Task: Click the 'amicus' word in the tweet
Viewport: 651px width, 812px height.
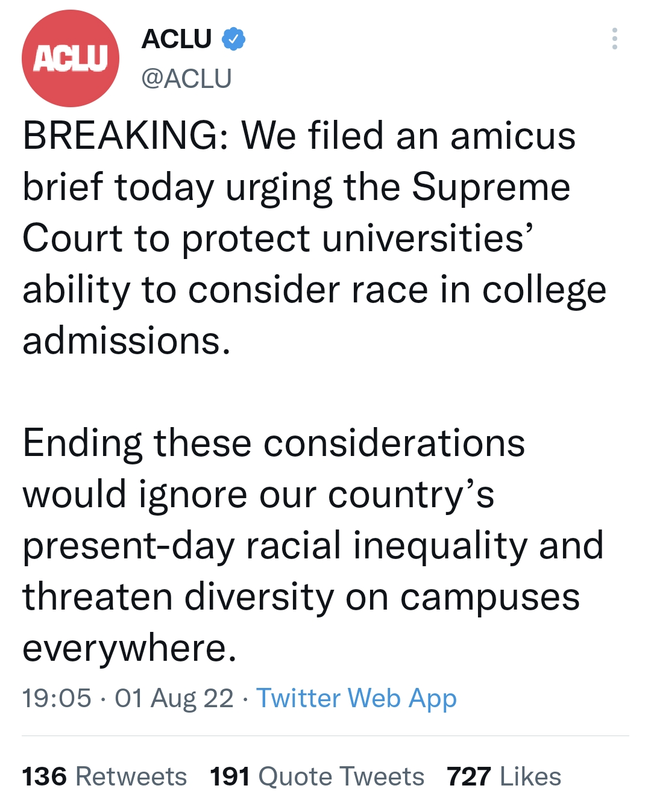Action: 512,136
